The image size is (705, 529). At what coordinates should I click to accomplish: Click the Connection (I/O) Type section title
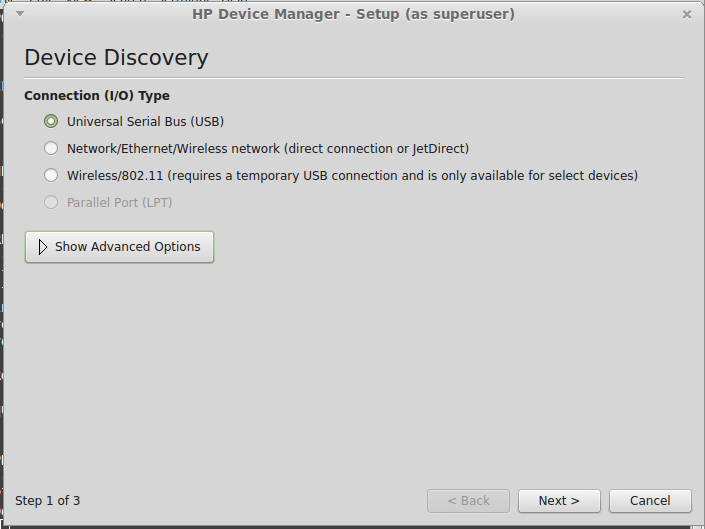coord(97,96)
